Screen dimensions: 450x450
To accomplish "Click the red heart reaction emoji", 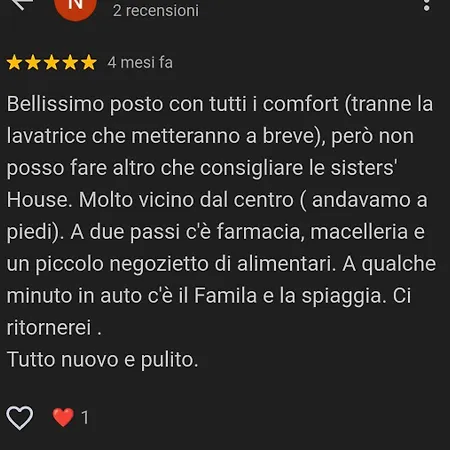I will click(63, 417).
